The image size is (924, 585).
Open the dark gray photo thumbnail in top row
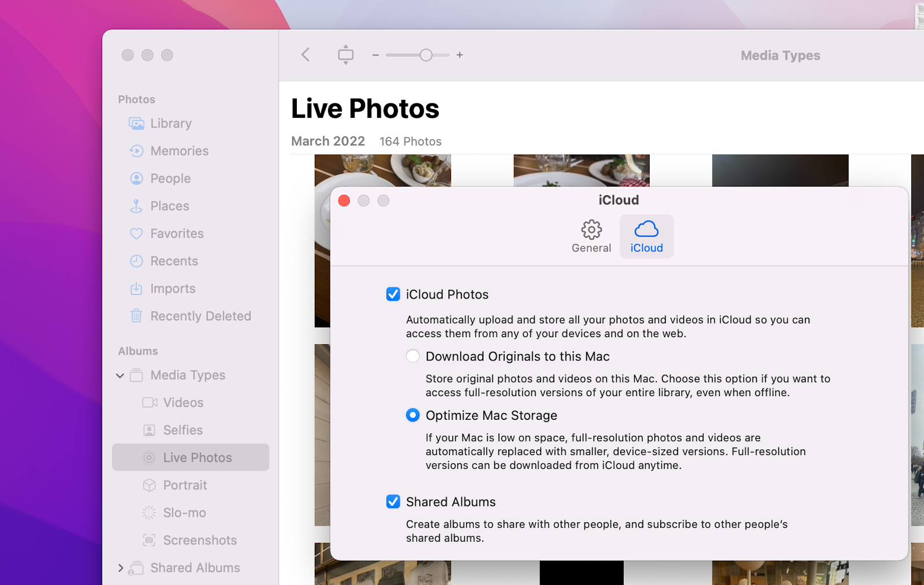pos(780,170)
